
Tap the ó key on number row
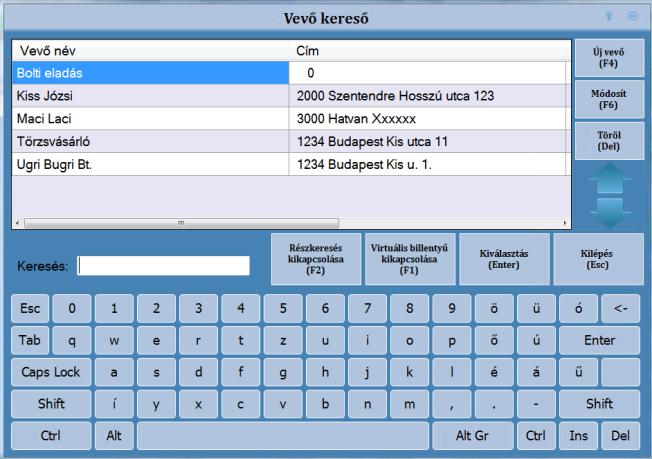tap(578, 308)
